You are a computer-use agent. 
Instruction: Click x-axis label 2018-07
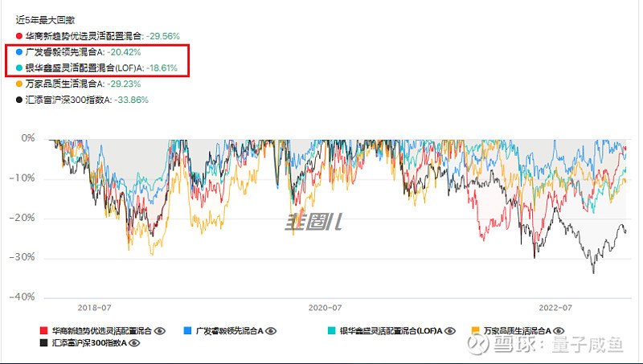tap(94, 308)
